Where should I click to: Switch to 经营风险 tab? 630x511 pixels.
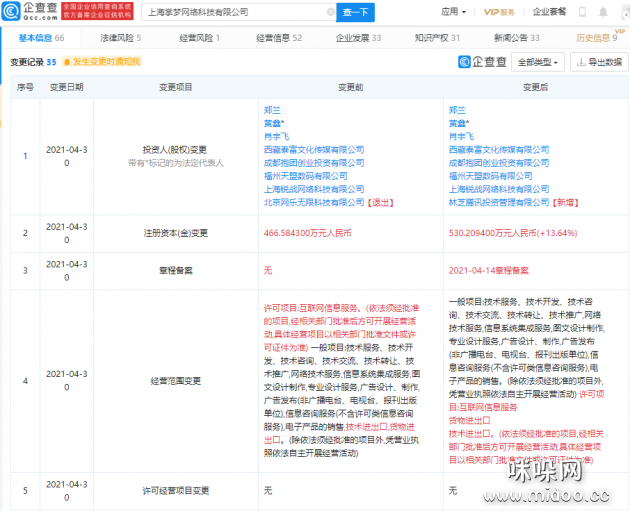(200, 38)
